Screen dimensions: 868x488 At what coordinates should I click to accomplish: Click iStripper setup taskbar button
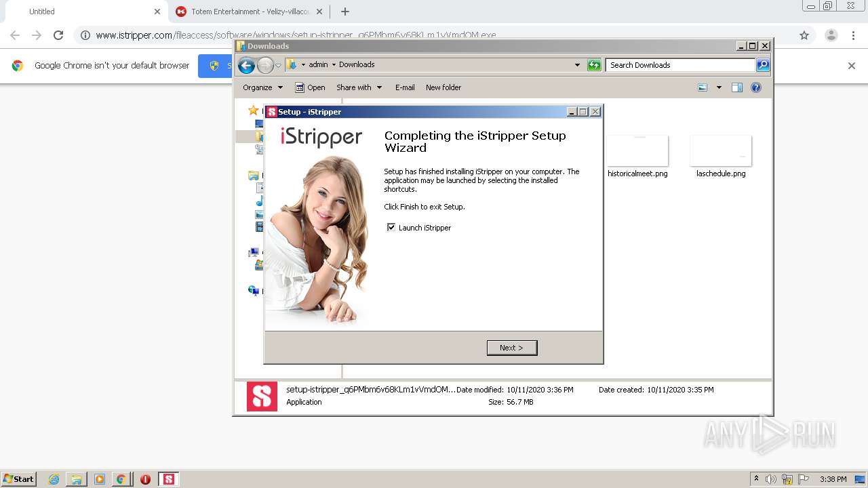(169, 479)
